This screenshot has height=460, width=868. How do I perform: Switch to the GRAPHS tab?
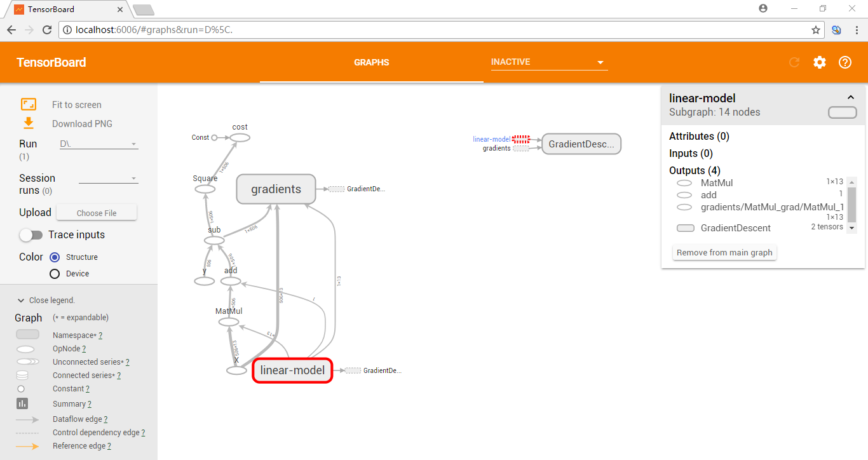[x=372, y=62]
